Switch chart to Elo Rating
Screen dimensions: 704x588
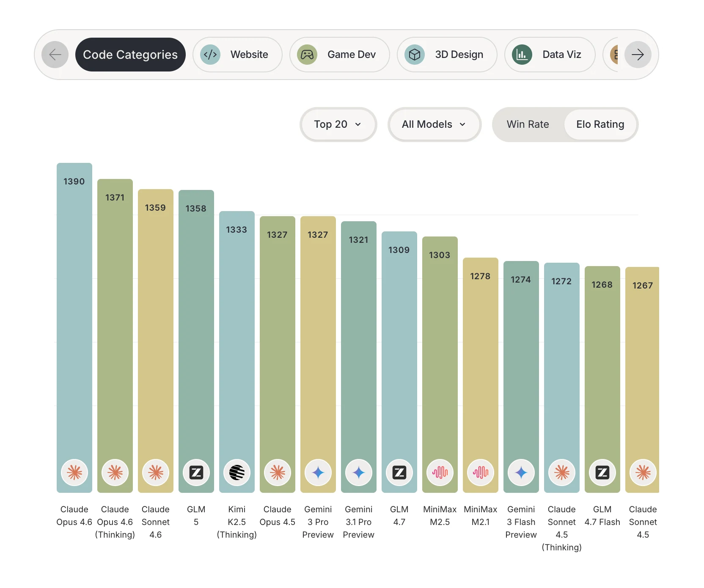coord(600,124)
